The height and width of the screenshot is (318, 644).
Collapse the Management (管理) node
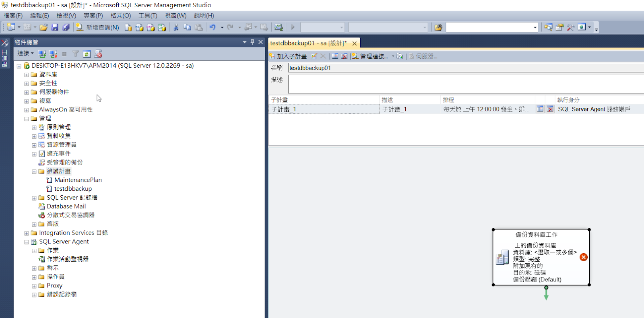pos(27,119)
